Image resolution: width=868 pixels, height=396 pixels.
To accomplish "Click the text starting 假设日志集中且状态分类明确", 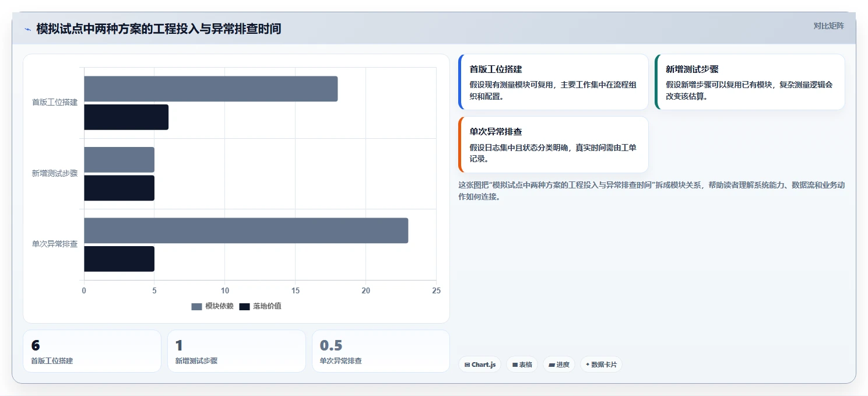I will tap(553, 153).
